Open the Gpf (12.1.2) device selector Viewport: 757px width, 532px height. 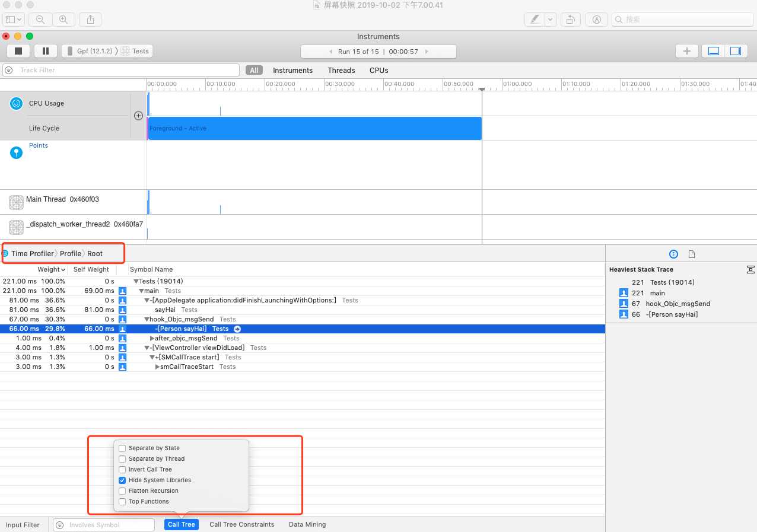pyautogui.click(x=90, y=51)
